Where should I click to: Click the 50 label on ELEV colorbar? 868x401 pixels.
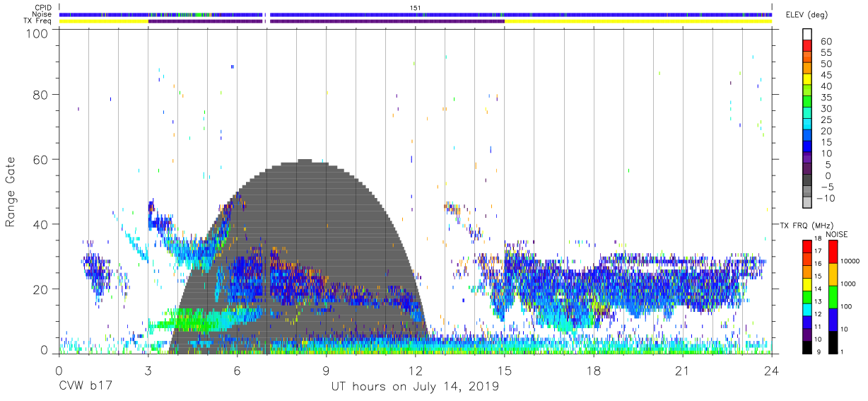(826, 64)
